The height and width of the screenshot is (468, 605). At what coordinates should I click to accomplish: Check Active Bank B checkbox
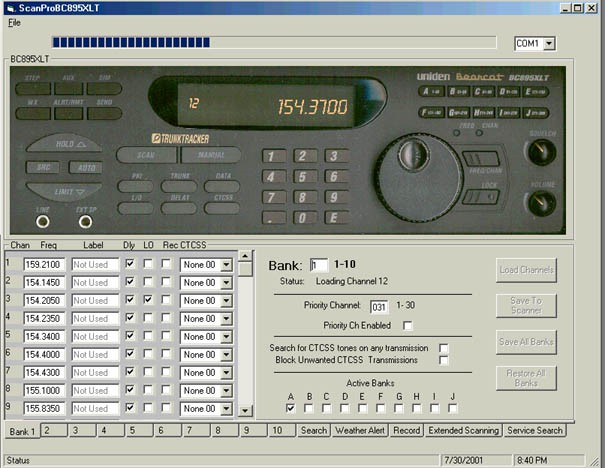point(309,408)
